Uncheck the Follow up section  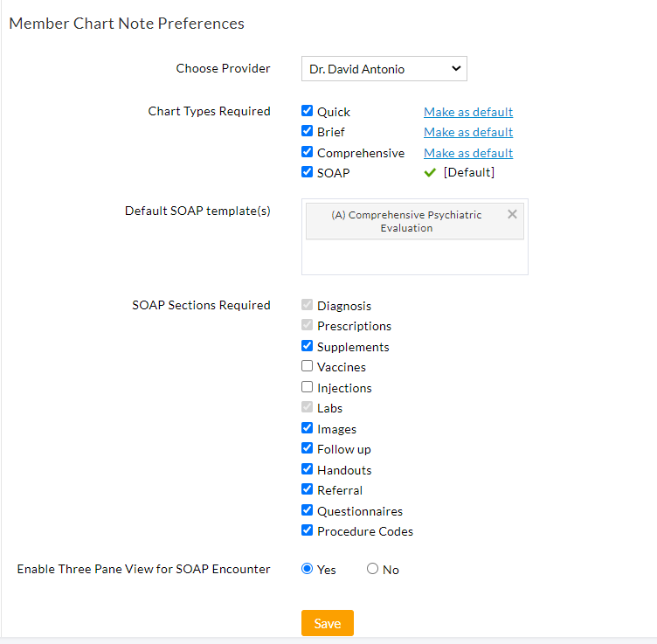(308, 448)
